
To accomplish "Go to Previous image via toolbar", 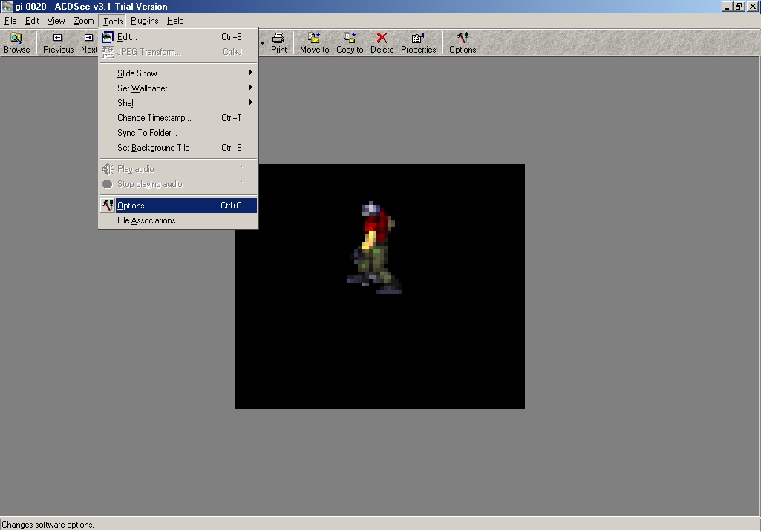I will point(58,43).
